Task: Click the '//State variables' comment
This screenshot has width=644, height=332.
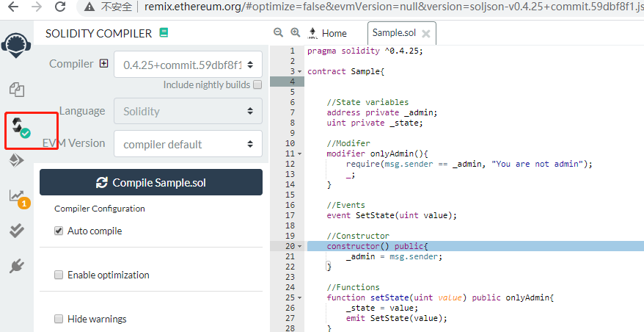Action: [367, 102]
